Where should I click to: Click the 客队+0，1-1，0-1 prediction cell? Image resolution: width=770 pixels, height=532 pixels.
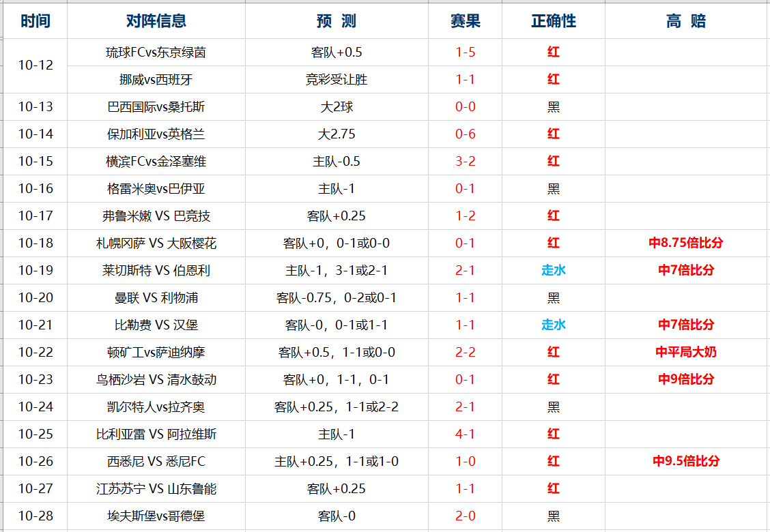click(x=337, y=379)
